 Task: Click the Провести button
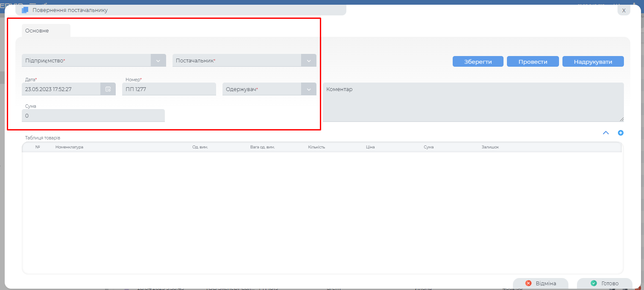pos(533,62)
